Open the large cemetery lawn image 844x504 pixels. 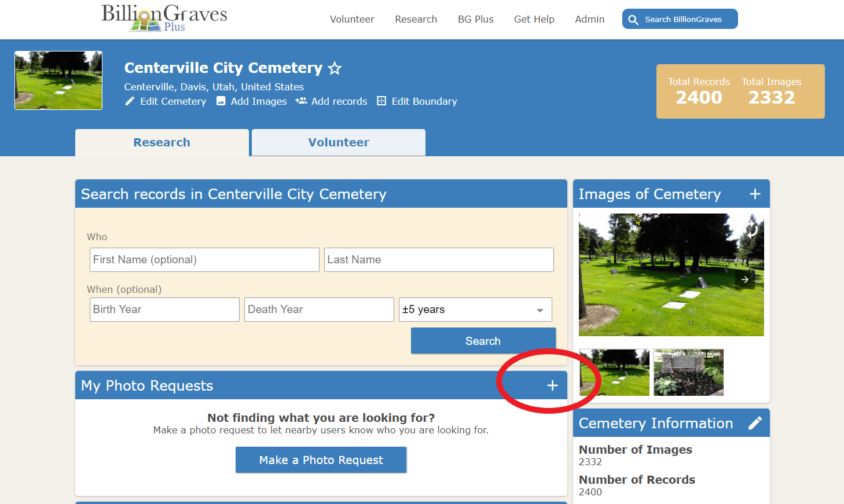(x=671, y=275)
